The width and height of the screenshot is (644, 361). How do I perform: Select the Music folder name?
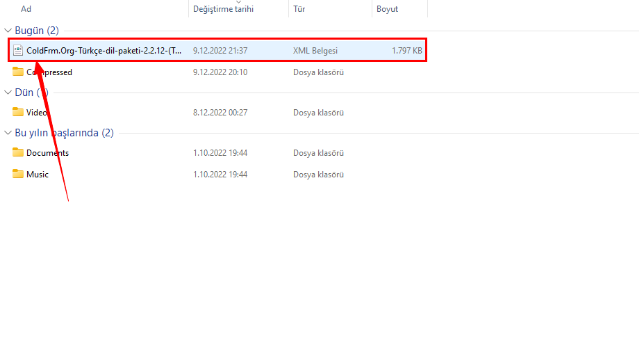point(38,175)
